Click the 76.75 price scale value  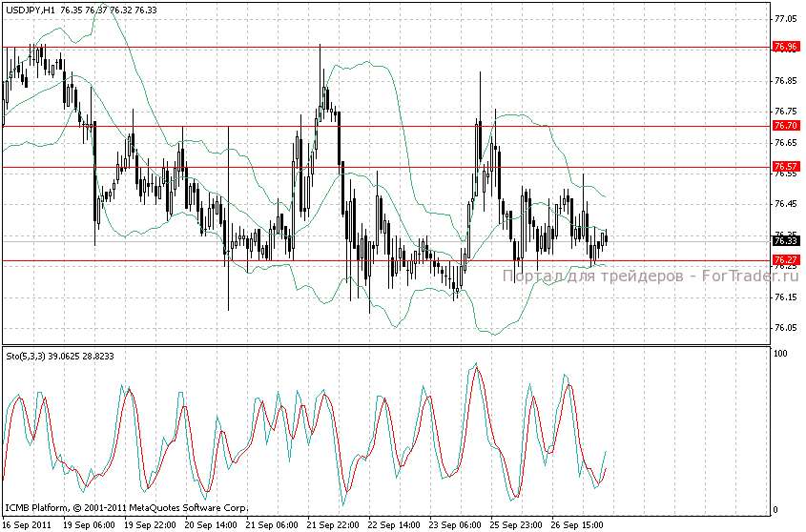(x=785, y=112)
